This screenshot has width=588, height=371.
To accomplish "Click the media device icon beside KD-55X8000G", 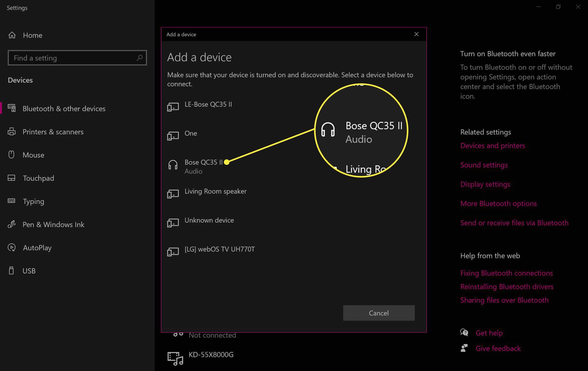I will (x=175, y=358).
